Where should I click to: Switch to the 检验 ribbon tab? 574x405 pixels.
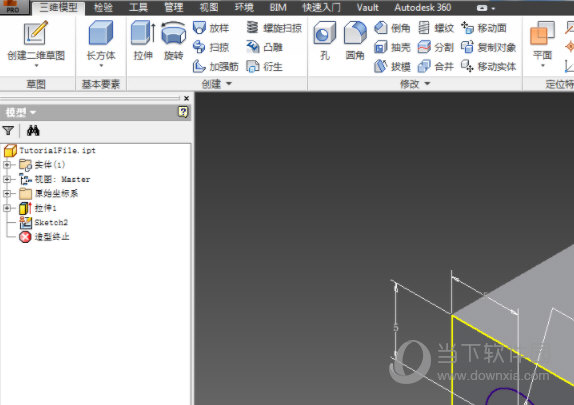click(x=103, y=8)
